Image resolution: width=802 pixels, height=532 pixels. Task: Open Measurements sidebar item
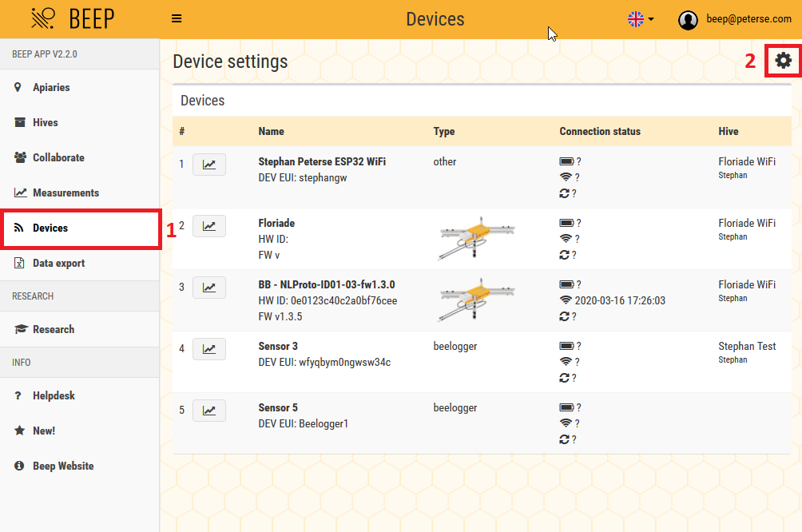pyautogui.click(x=80, y=193)
